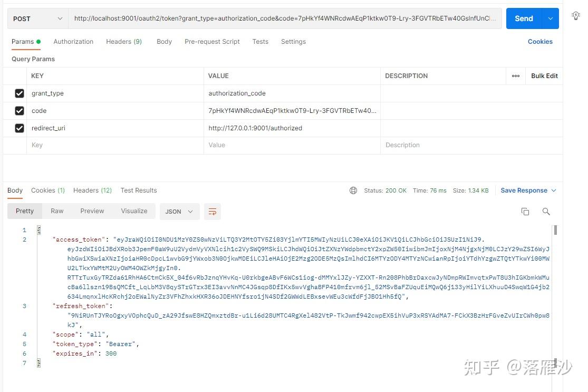Screen dimensions: 588x392
Task: Open the response search icon
Action: coord(546,211)
